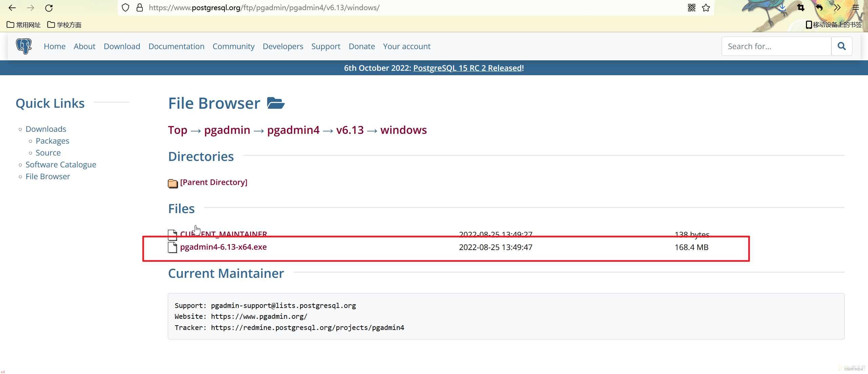The height and width of the screenshot is (374, 868).
Task: Open the CURRENT_MAINTAINER file link
Action: [x=223, y=234]
